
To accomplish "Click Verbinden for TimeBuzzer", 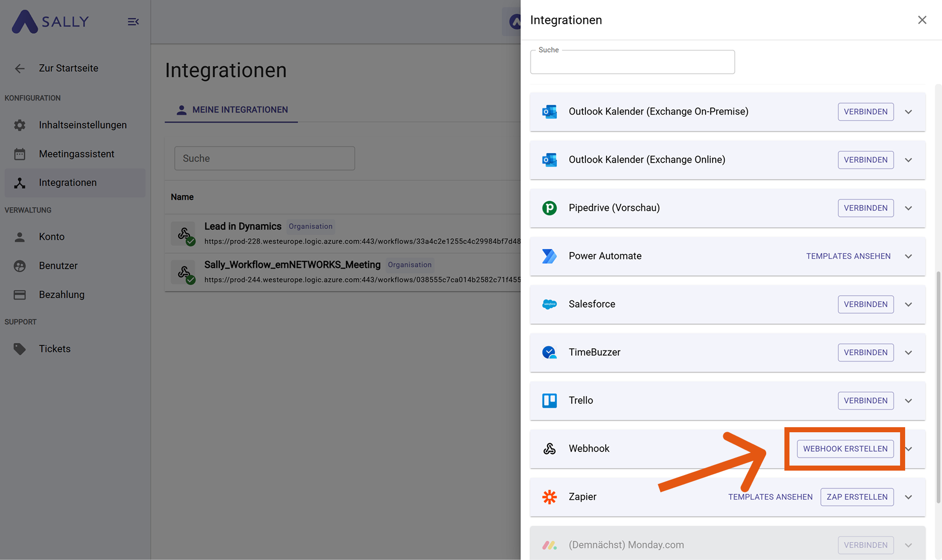I will click(x=866, y=352).
